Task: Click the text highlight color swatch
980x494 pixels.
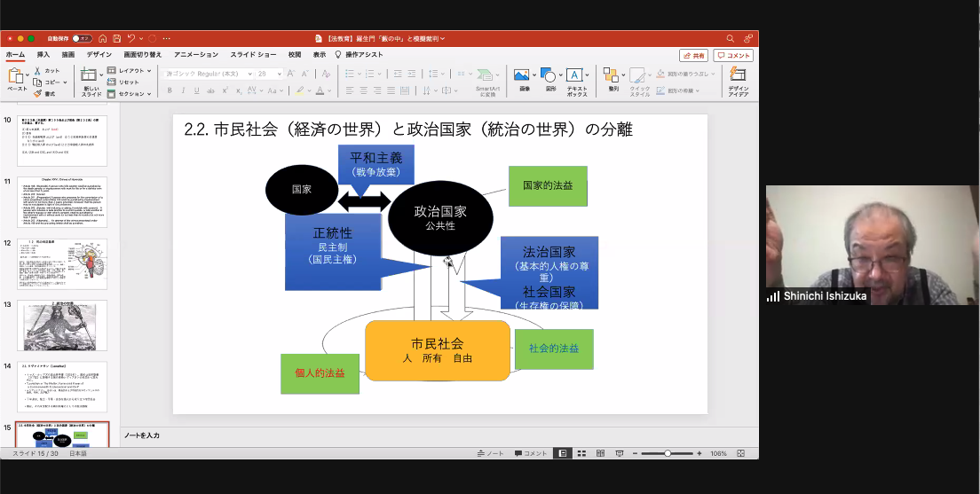Action: (x=299, y=90)
